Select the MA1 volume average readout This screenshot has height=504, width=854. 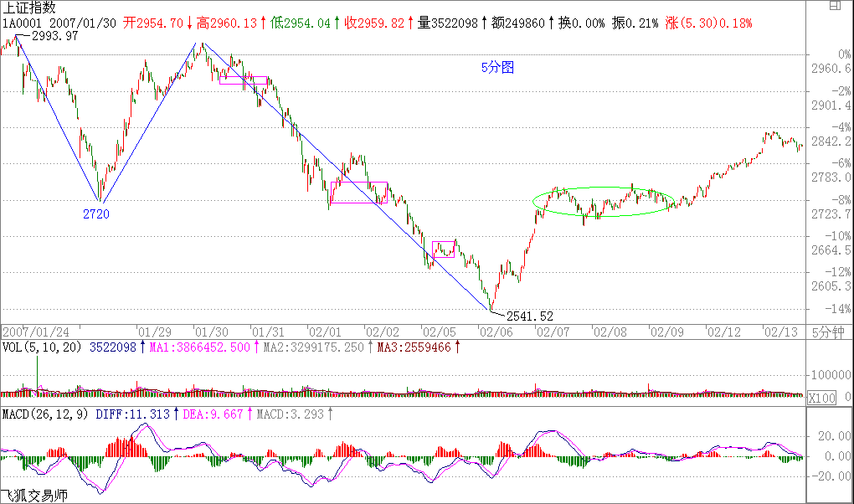[199, 347]
